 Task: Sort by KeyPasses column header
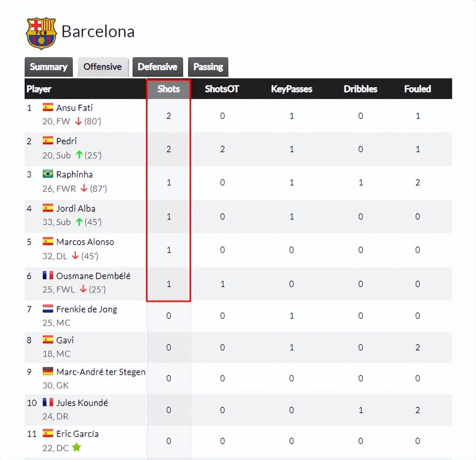[x=292, y=89]
